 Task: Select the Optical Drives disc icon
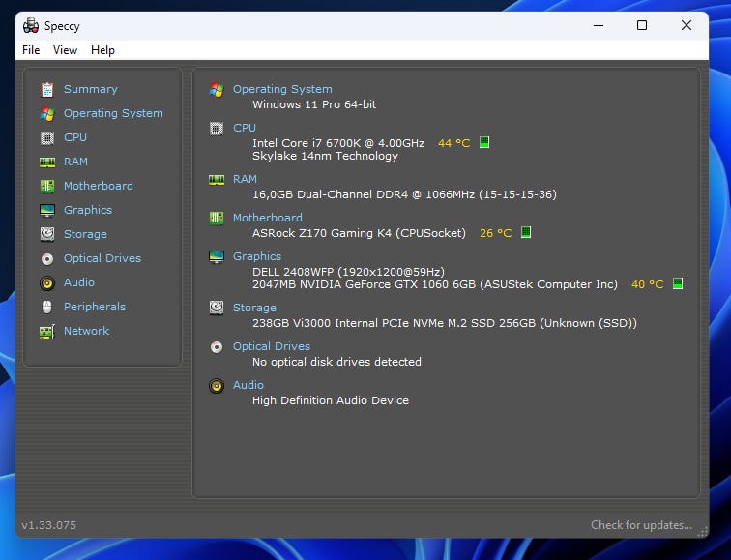point(46,258)
